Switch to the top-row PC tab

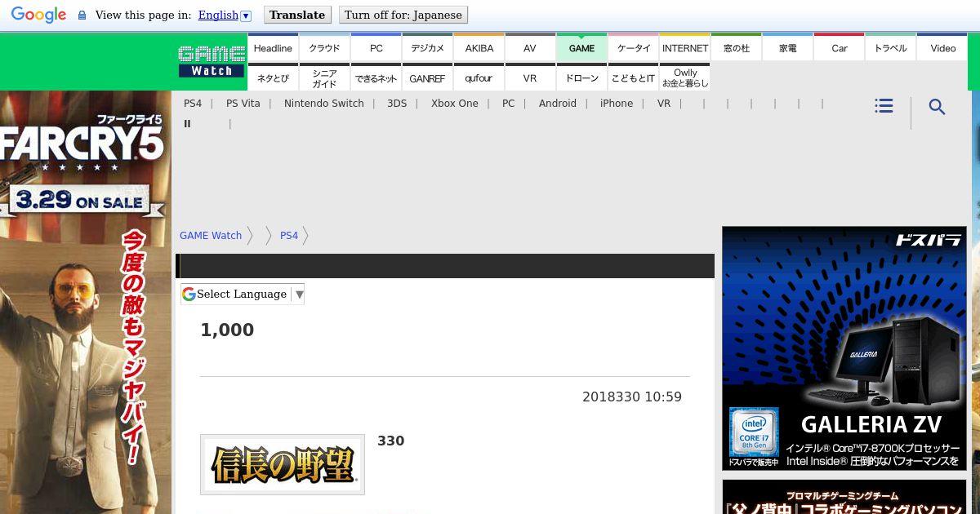click(x=376, y=48)
